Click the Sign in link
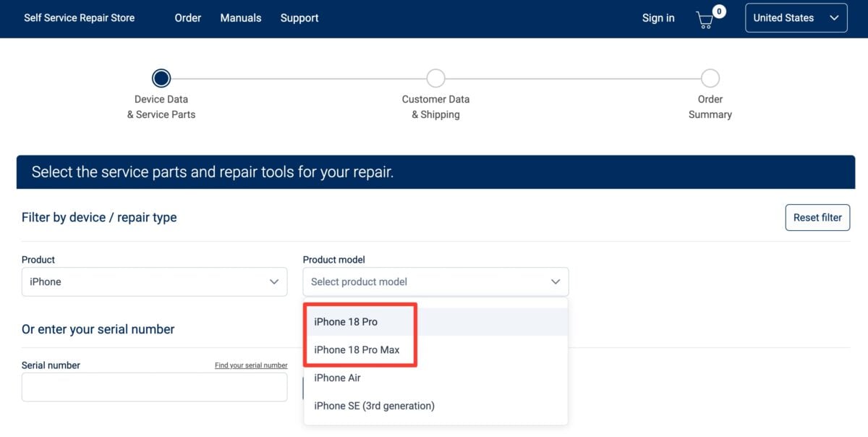Screen dimensions: 868x437 [658, 18]
